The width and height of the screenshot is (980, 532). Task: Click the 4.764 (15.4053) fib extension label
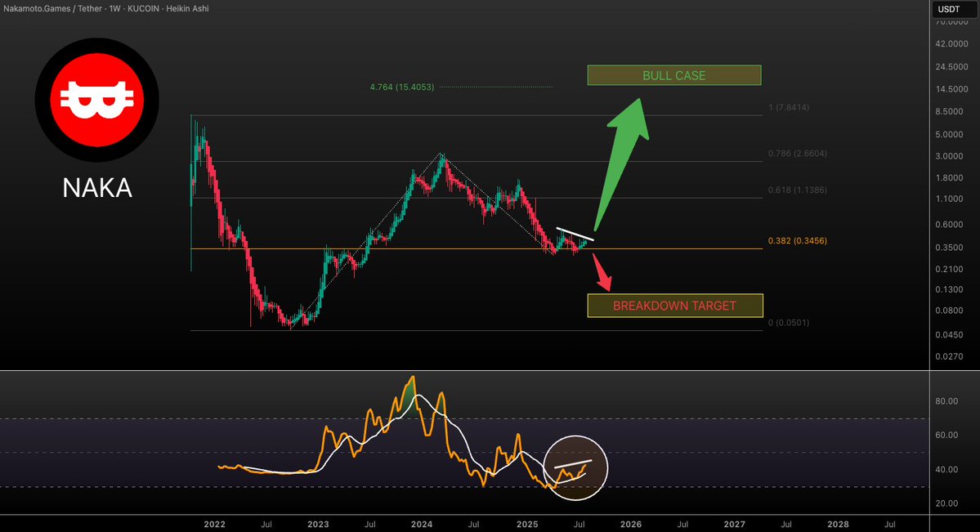coord(402,87)
